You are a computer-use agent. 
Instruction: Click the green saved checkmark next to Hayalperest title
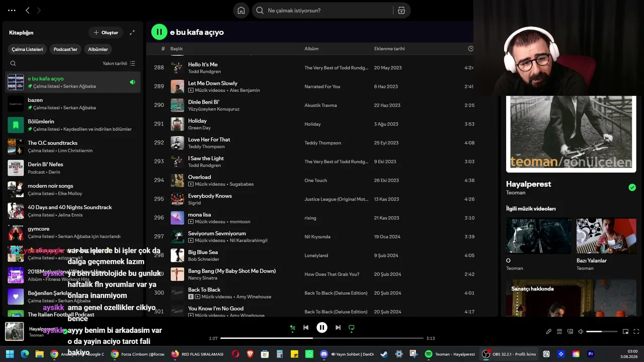click(632, 188)
